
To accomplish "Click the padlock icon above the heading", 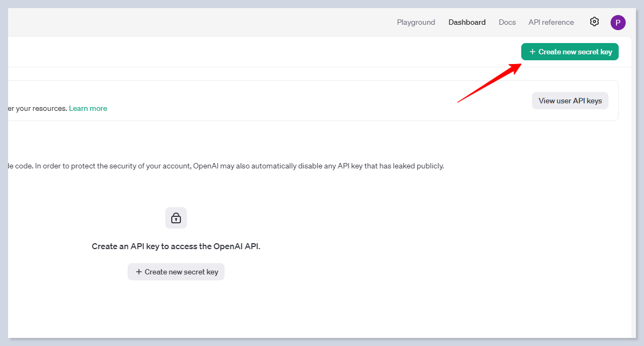I will [x=176, y=218].
